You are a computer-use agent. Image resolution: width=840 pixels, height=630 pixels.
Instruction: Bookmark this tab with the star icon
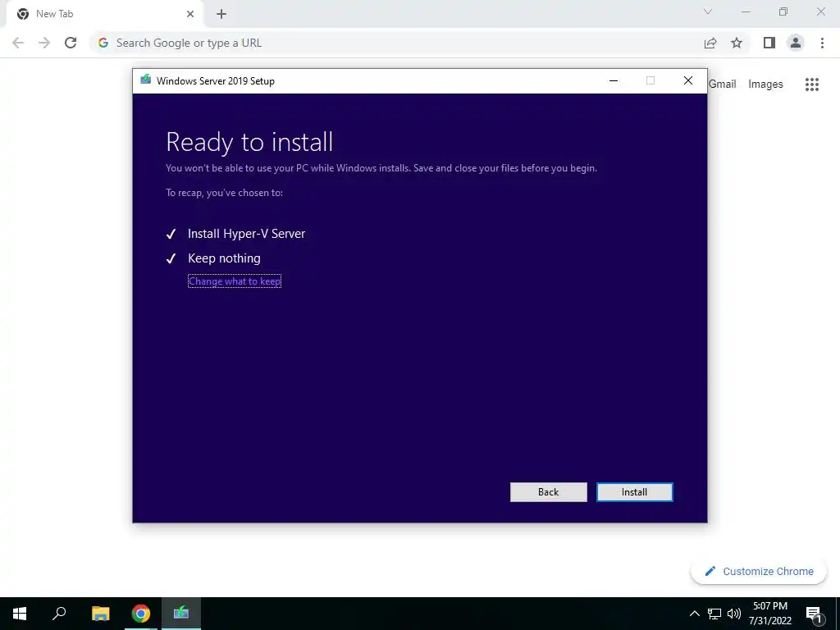(x=737, y=43)
